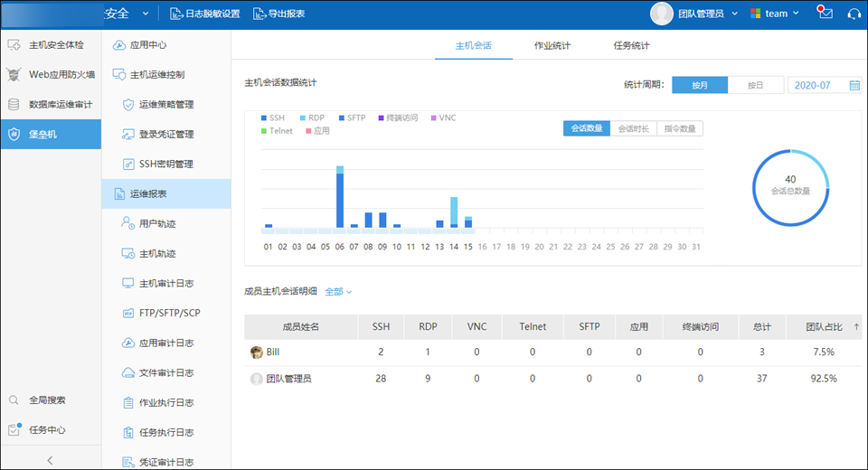
Task: Sort by the 团队占比 column arrow
Action: point(856,327)
